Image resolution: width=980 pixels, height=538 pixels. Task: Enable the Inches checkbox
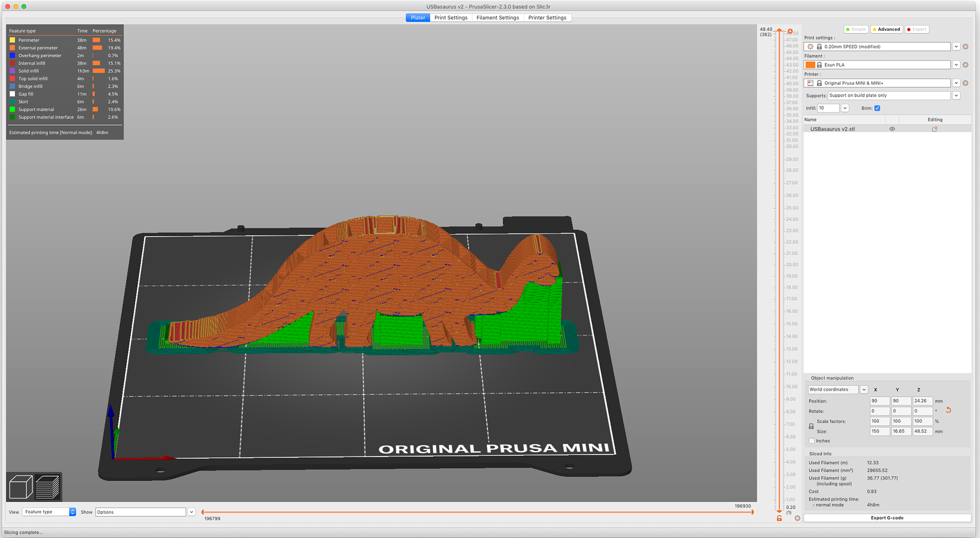tap(811, 441)
